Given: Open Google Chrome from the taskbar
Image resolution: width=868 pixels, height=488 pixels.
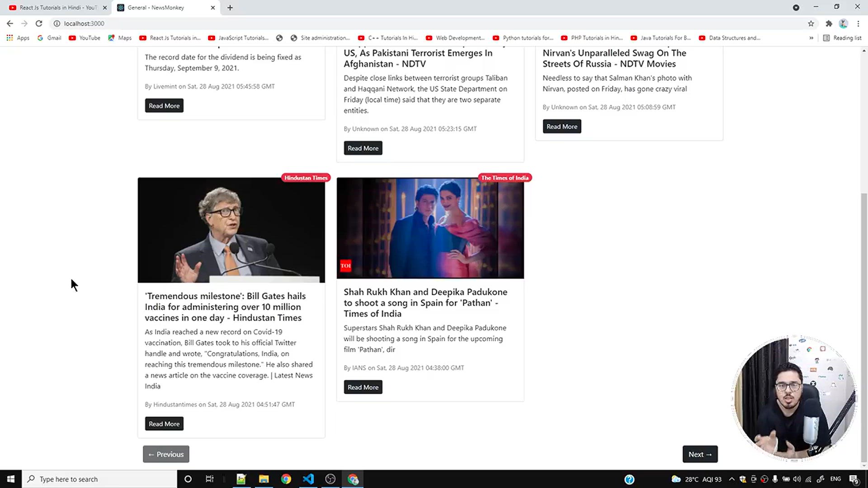Looking at the screenshot, I should [286, 479].
